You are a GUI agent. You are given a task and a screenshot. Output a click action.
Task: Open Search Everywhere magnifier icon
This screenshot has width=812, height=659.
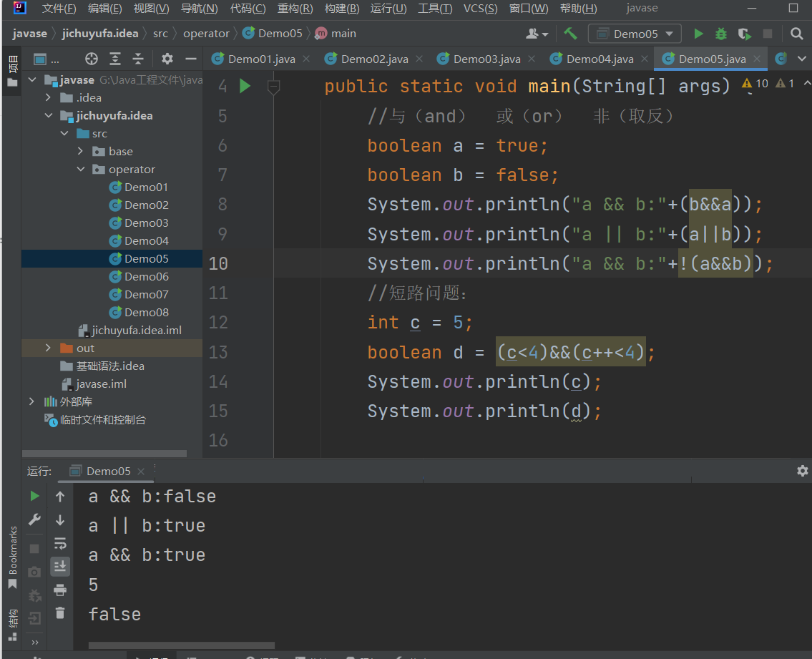(796, 34)
